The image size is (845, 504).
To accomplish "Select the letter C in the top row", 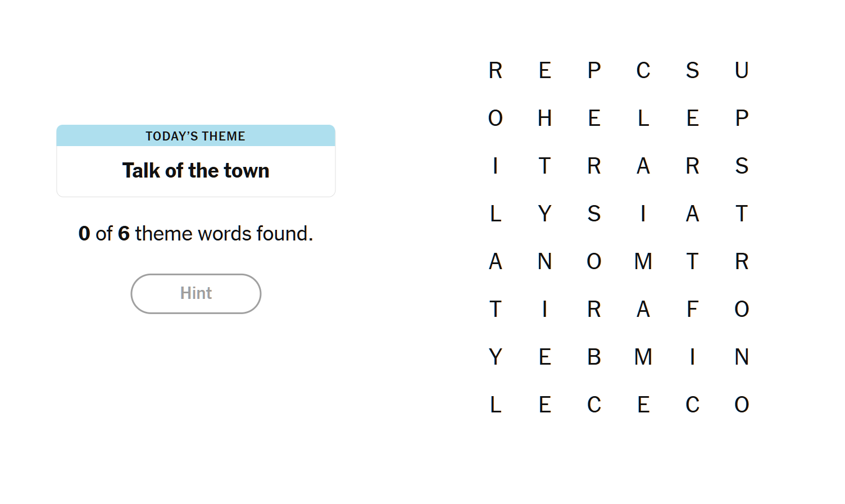I will pyautogui.click(x=643, y=70).
